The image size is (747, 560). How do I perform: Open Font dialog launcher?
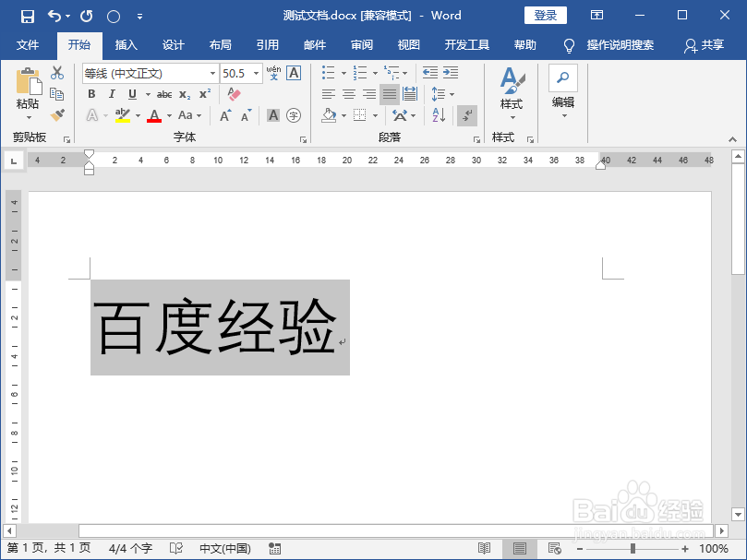pyautogui.click(x=303, y=139)
